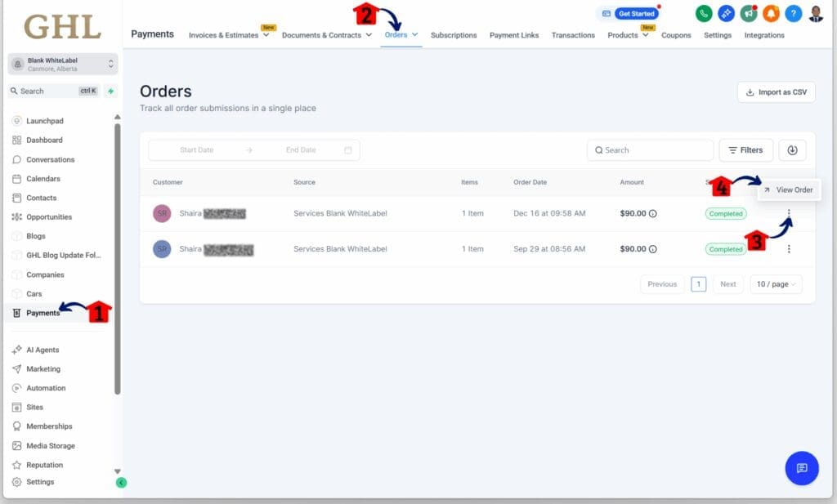Open the blue chat widget button
Viewport: 837px width, 504px height.
[x=801, y=468]
